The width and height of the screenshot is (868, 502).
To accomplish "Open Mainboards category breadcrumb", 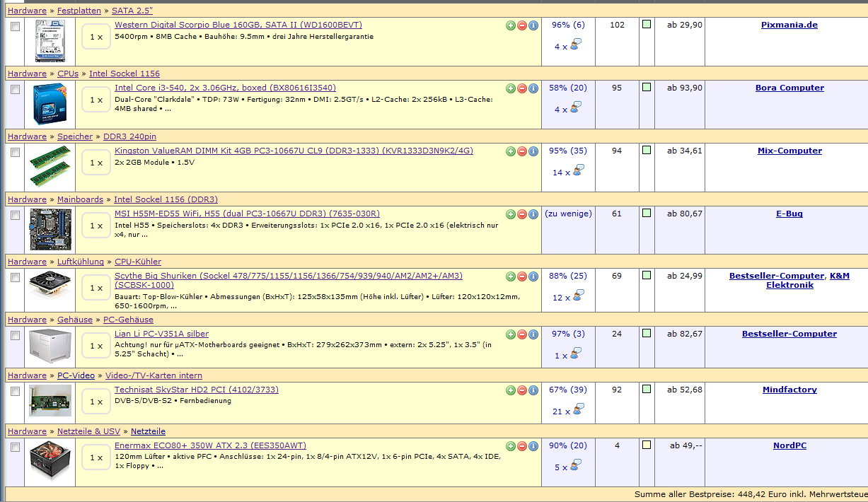I will coord(80,199).
